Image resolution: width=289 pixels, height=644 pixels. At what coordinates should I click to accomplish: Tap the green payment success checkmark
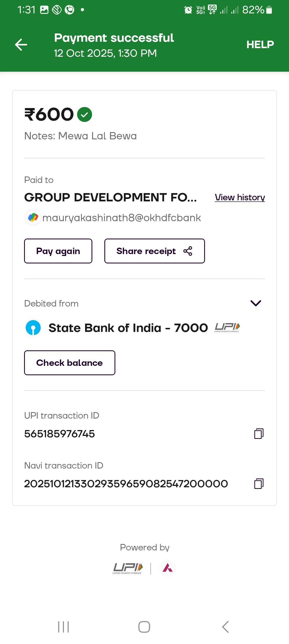(x=85, y=114)
